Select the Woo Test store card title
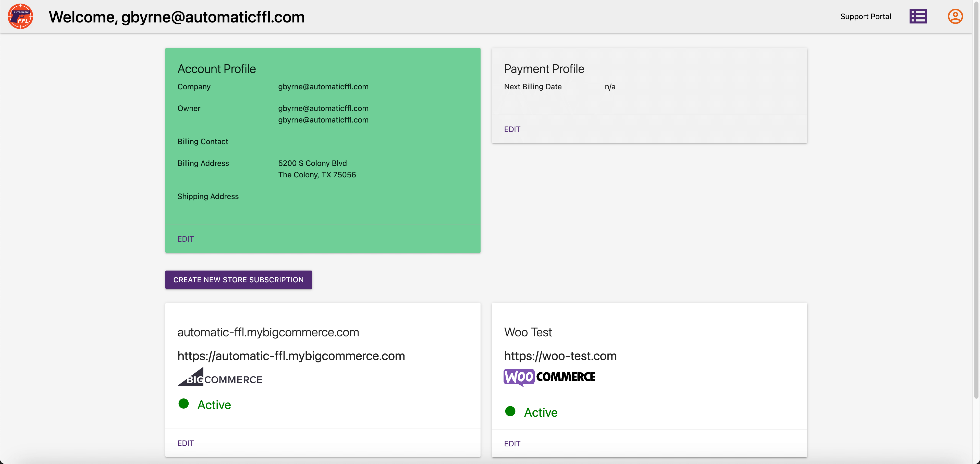Screen dimensions: 980x464 [528, 332]
